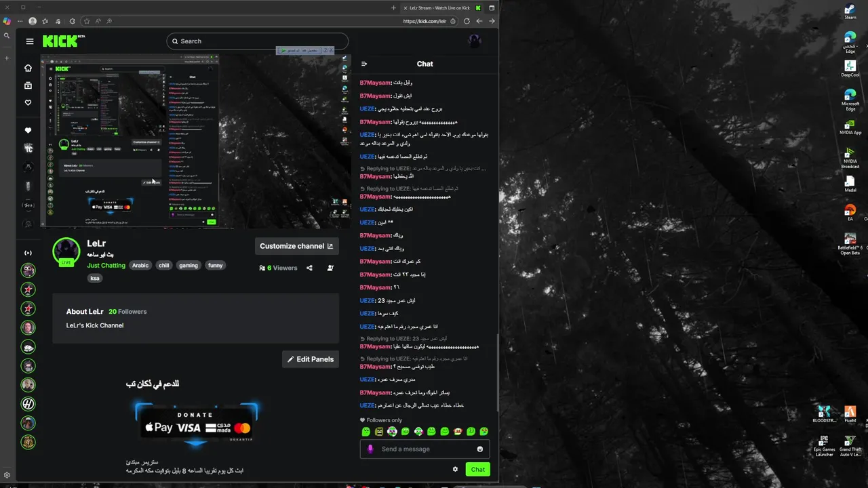Insert the first green blob emote
This screenshot has width=868, height=488.
coord(366,431)
